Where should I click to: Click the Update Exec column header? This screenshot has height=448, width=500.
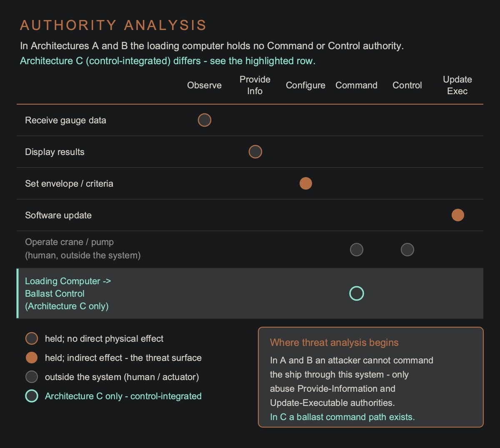(457, 85)
